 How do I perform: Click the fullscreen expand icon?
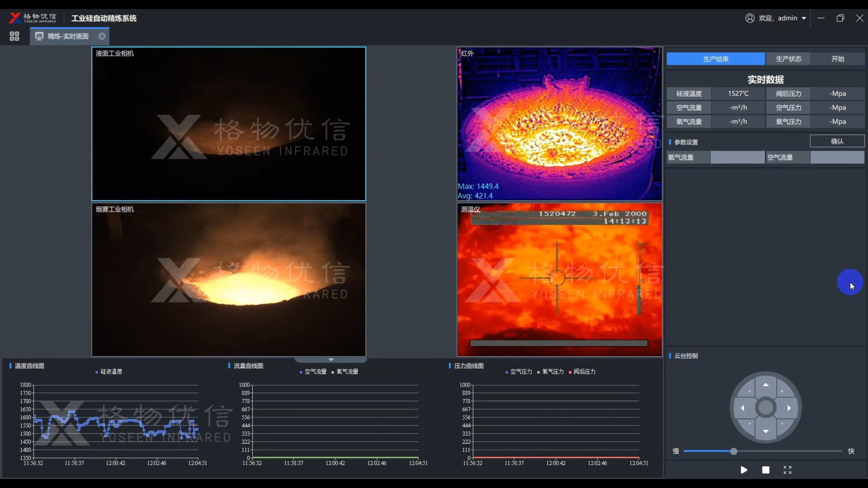(x=787, y=470)
